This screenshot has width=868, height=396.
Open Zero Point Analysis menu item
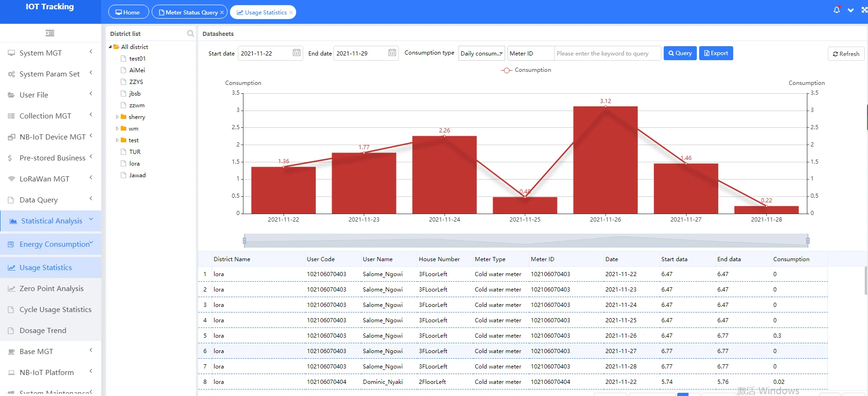pyautogui.click(x=51, y=289)
